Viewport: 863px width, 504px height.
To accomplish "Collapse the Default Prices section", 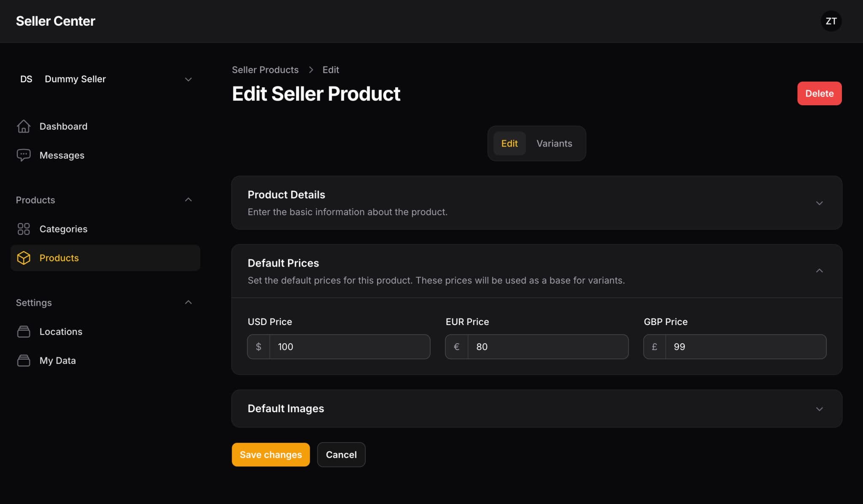I will (819, 270).
